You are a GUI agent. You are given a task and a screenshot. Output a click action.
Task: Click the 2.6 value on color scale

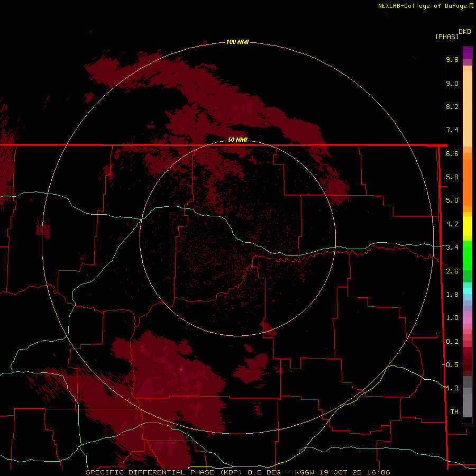[x=452, y=271]
